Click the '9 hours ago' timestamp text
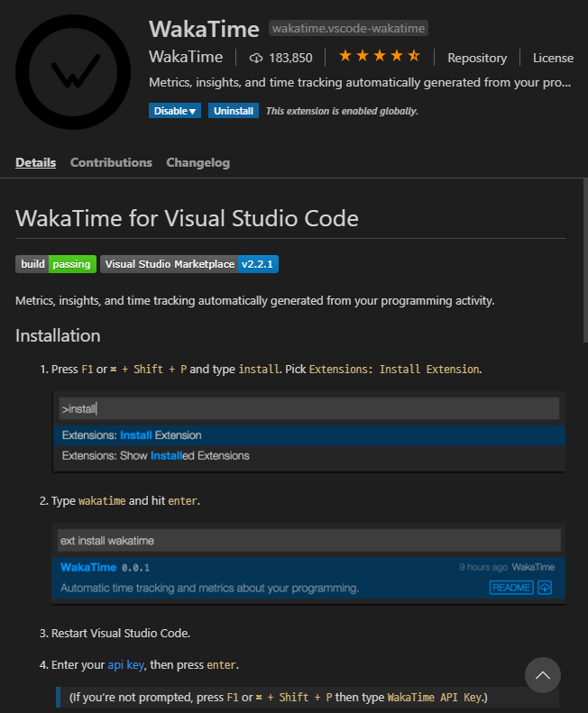 click(x=483, y=567)
